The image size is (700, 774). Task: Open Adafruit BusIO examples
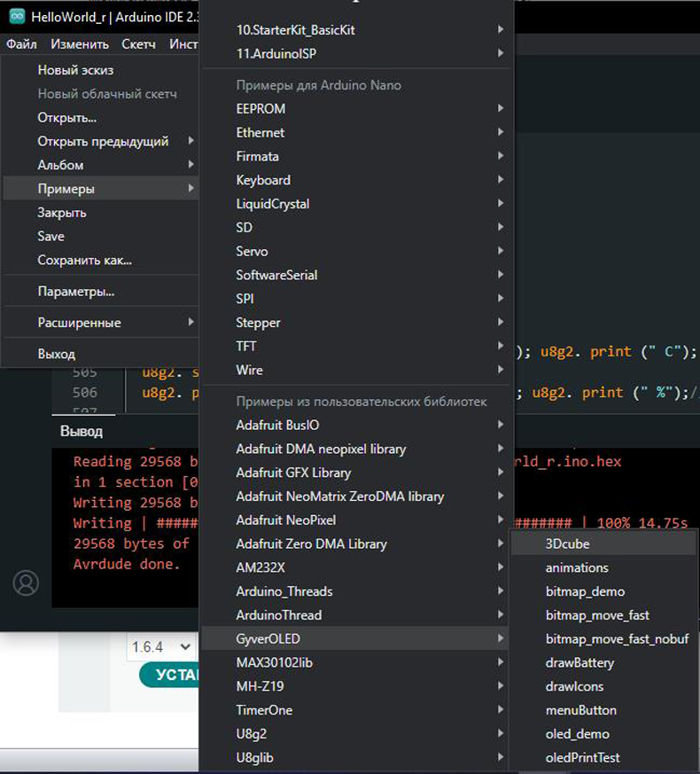point(356,425)
